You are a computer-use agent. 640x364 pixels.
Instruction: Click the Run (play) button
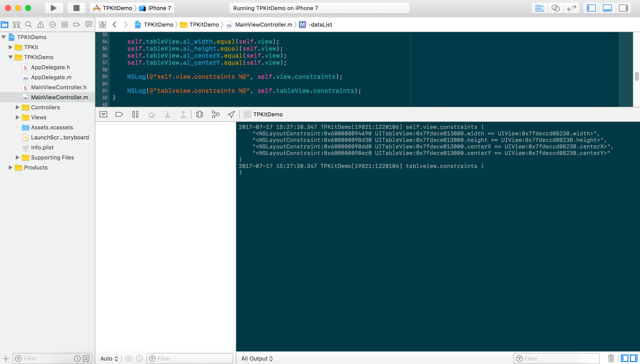pos(53,8)
